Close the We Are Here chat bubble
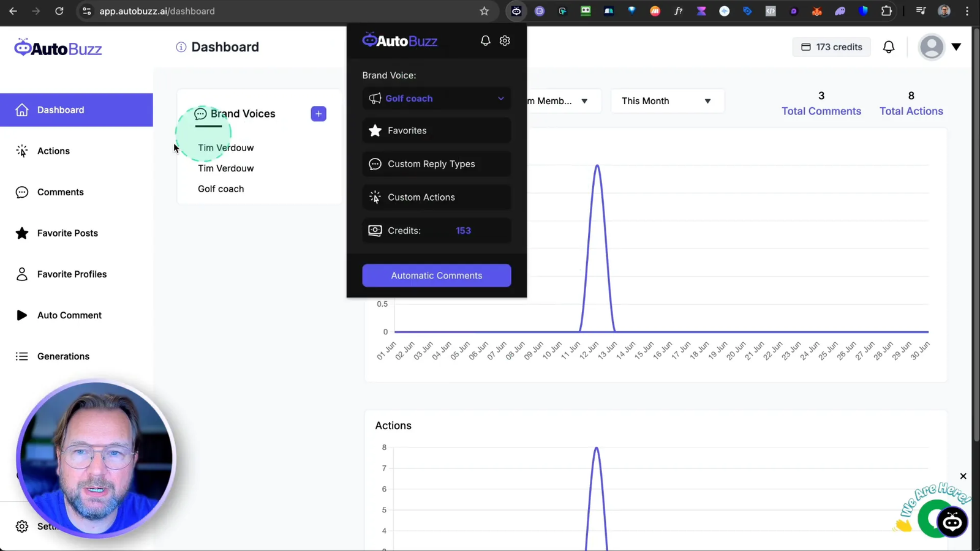980x551 pixels. click(963, 476)
